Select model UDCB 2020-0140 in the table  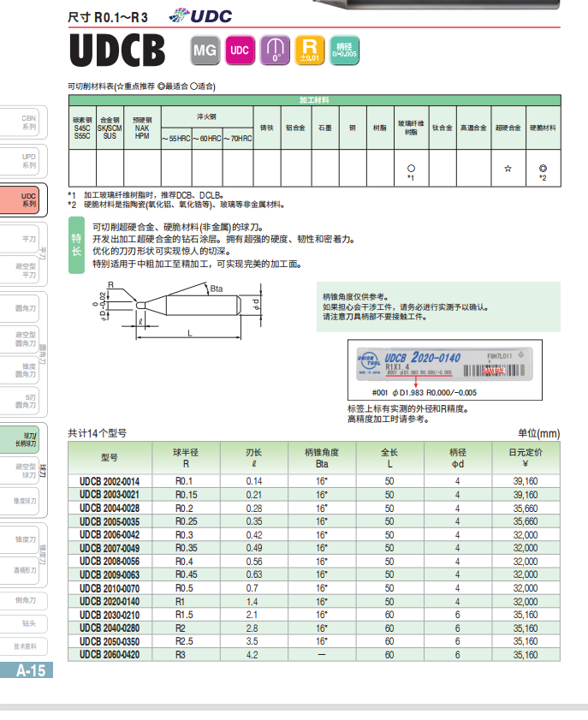pos(110,602)
